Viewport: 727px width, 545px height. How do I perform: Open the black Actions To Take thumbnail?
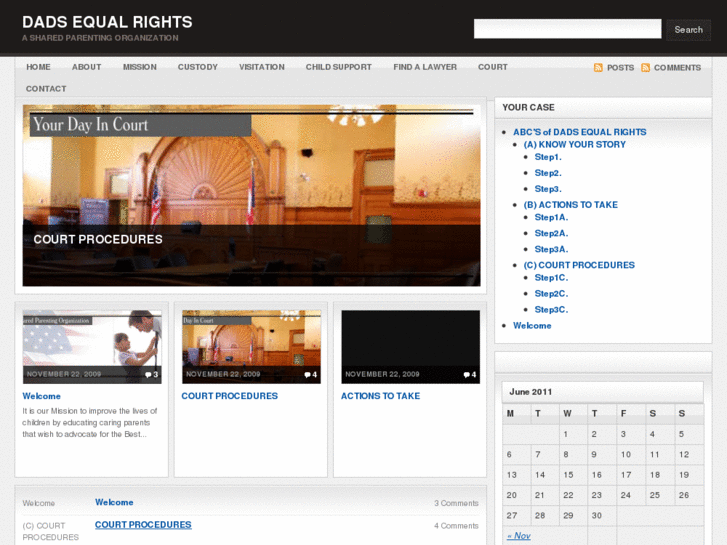tap(410, 347)
